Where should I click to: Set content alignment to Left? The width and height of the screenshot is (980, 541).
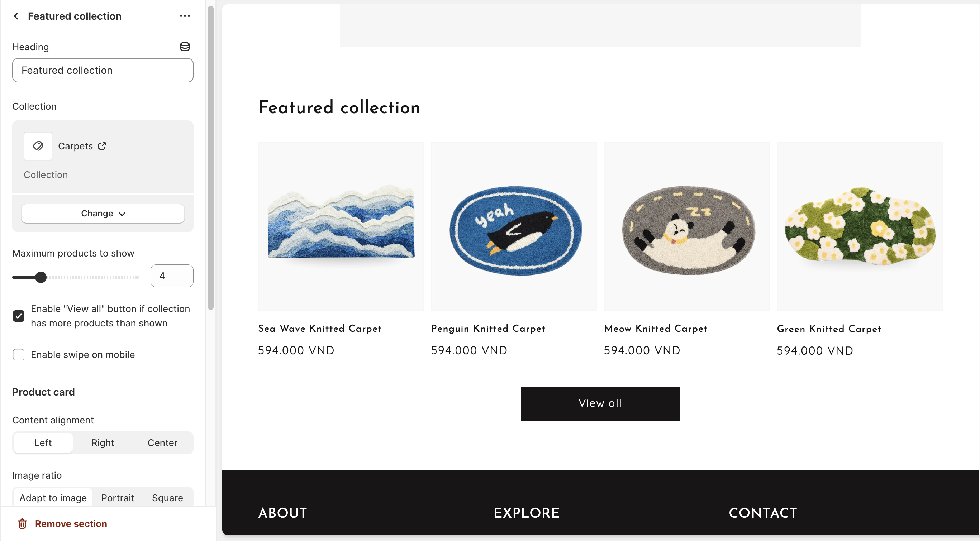tap(43, 443)
